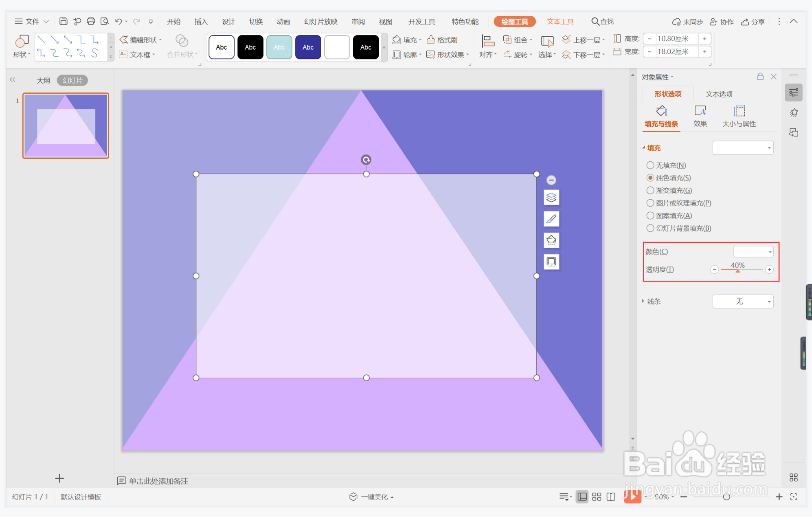Open the Effects (效果) icon in properties panel

click(700, 111)
